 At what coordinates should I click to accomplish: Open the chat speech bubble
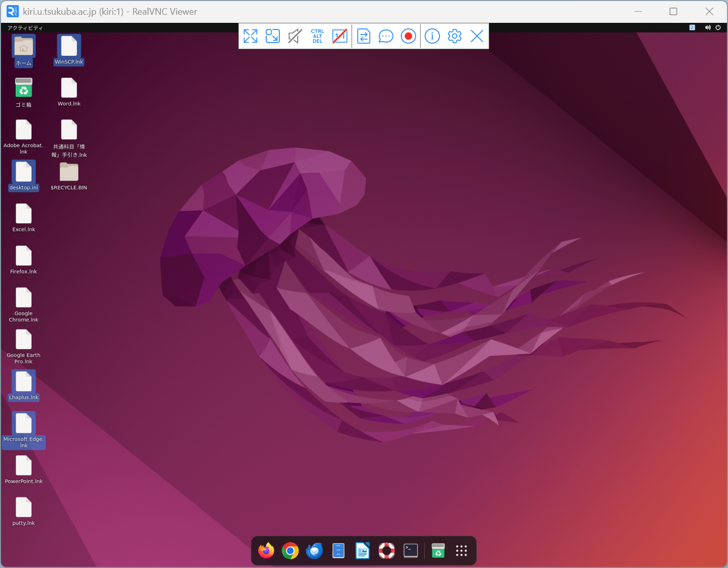pyautogui.click(x=386, y=36)
